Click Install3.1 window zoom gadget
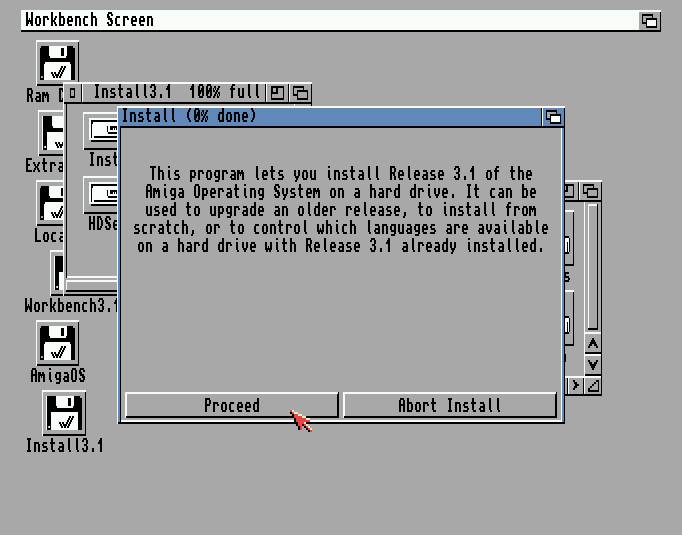This screenshot has width=682, height=535. coord(278,93)
